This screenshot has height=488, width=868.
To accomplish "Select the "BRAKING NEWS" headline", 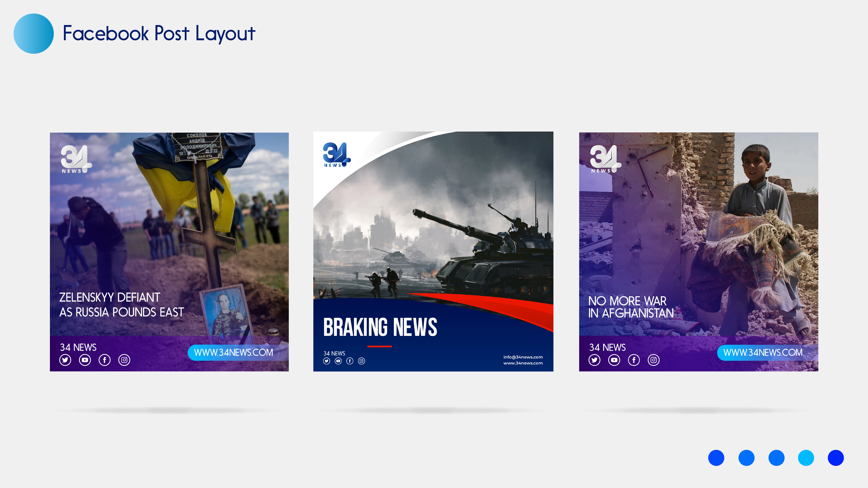I will pos(380,327).
